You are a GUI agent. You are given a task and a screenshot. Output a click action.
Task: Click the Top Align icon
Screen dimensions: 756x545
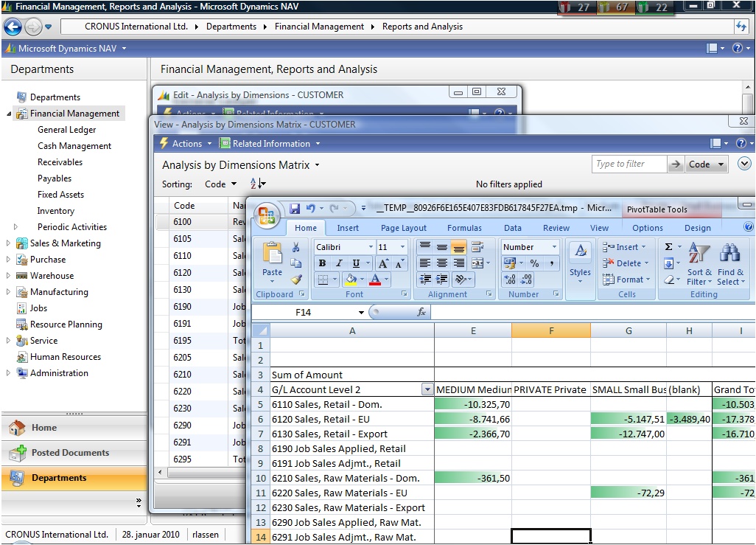[x=424, y=247]
